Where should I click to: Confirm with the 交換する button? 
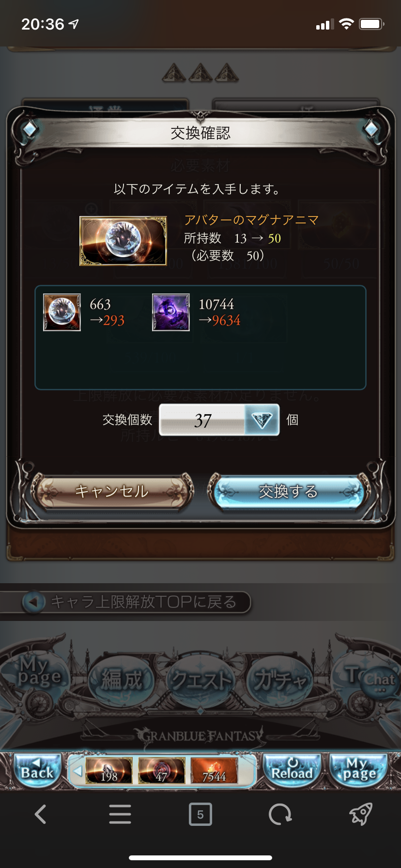(289, 492)
